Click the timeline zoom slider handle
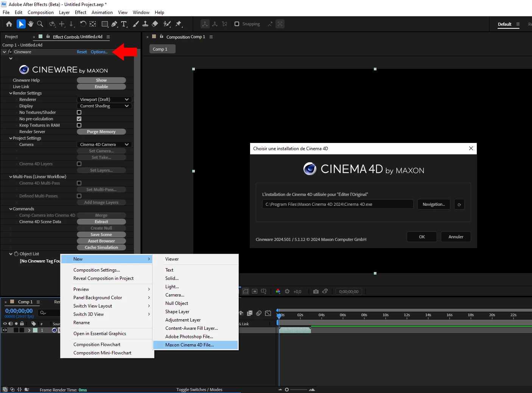The height and width of the screenshot is (393, 532). [x=287, y=390]
